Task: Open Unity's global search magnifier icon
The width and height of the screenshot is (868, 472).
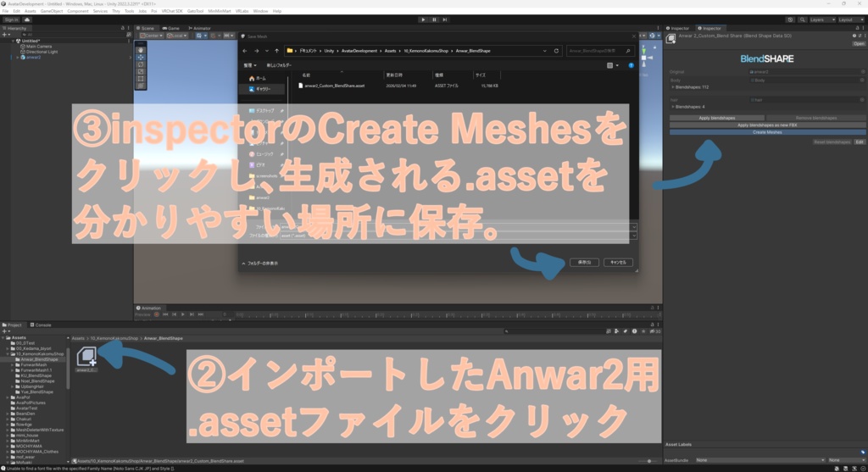Action: click(x=802, y=19)
